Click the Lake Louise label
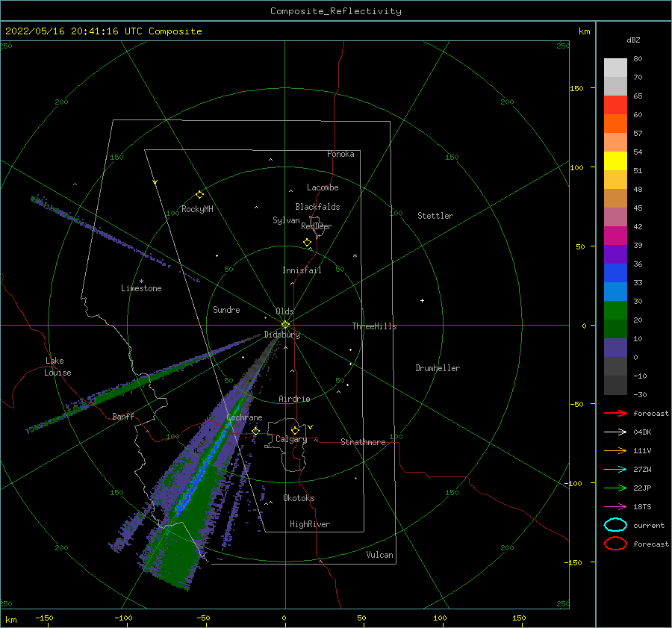The image size is (672, 628). coord(57,367)
